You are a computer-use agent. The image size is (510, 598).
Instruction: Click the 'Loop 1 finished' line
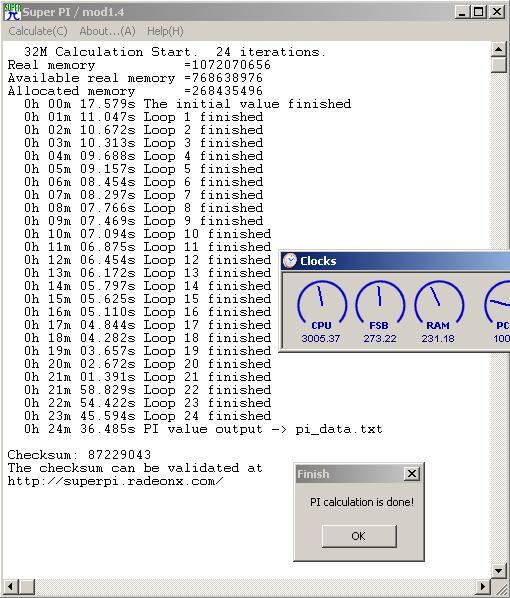click(143, 117)
